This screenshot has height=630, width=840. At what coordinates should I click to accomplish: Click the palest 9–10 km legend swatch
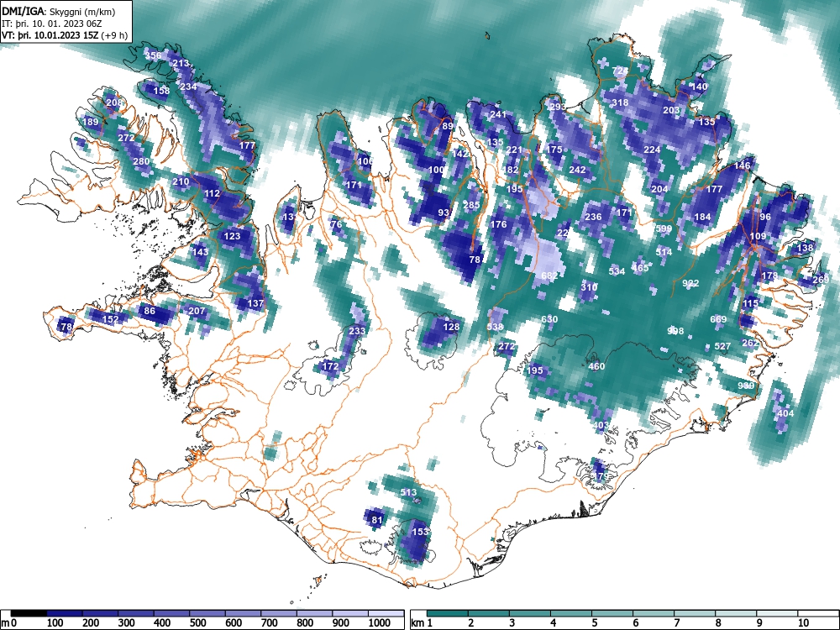click(777, 613)
